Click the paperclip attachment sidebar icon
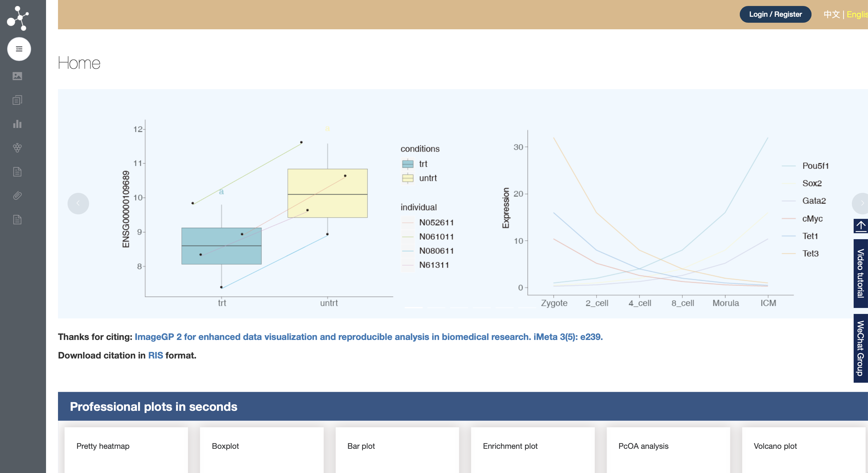Viewport: 868px width, 473px height. [18, 196]
